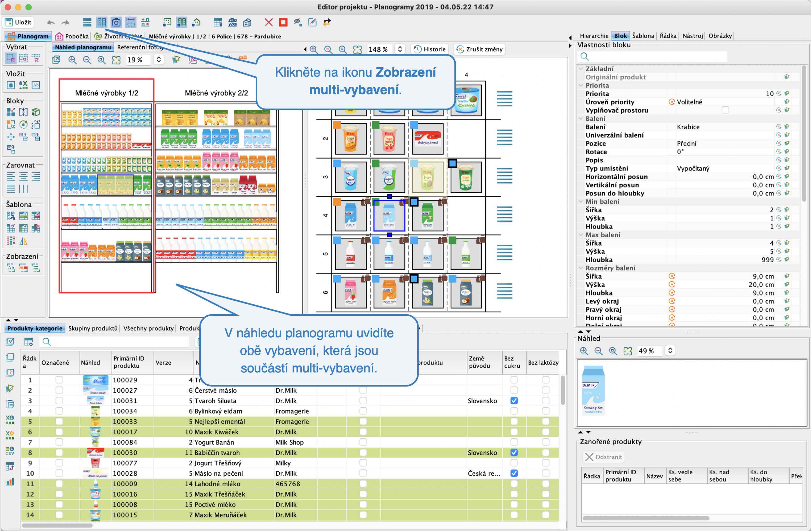Switch to Skupiny produktů tab

click(93, 329)
